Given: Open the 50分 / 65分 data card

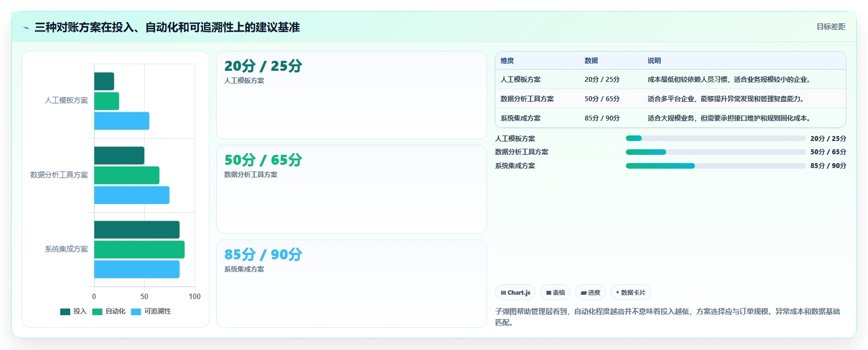Looking at the screenshot, I should coord(352,189).
